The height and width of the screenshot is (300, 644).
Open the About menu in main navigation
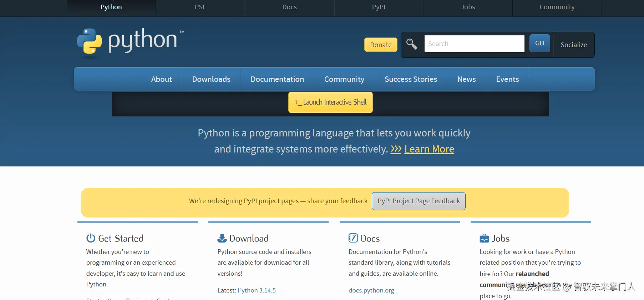[x=162, y=79]
